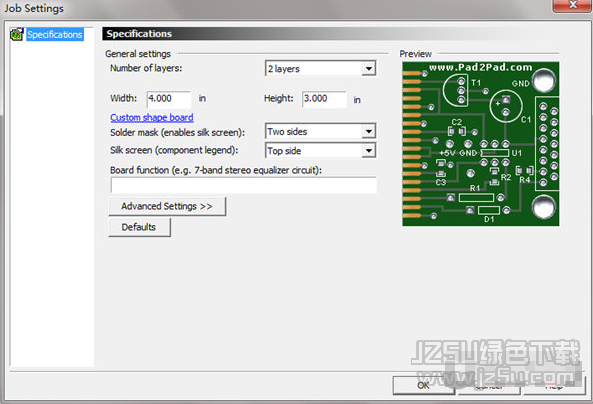Open the Silk screen component legend dropdown arrow
The width and height of the screenshot is (593, 404).
[368, 151]
